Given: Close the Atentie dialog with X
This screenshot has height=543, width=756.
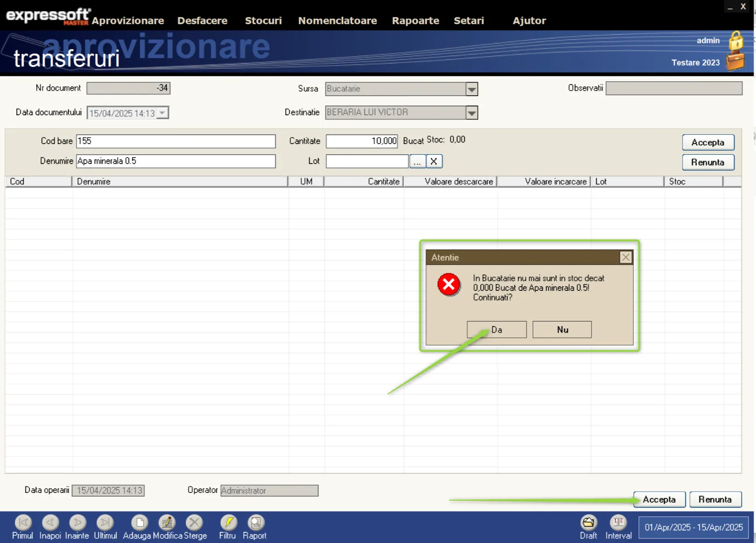Looking at the screenshot, I should point(626,257).
